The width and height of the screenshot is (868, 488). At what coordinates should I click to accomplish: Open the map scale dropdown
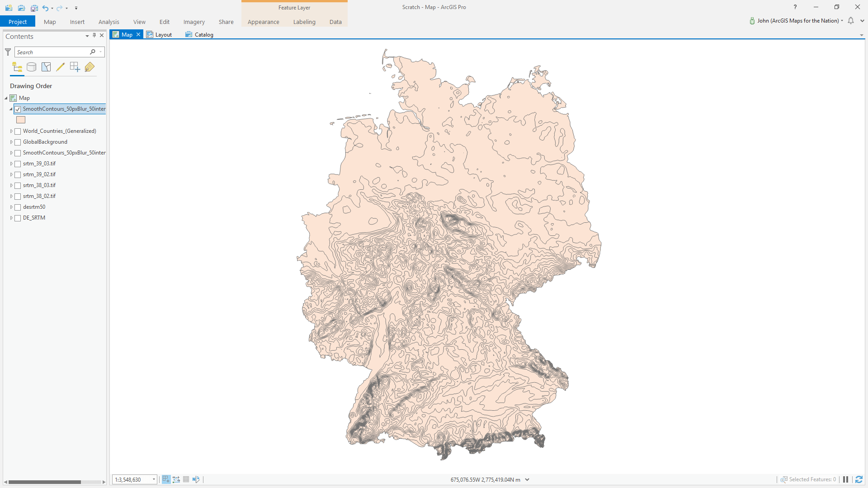click(154, 479)
